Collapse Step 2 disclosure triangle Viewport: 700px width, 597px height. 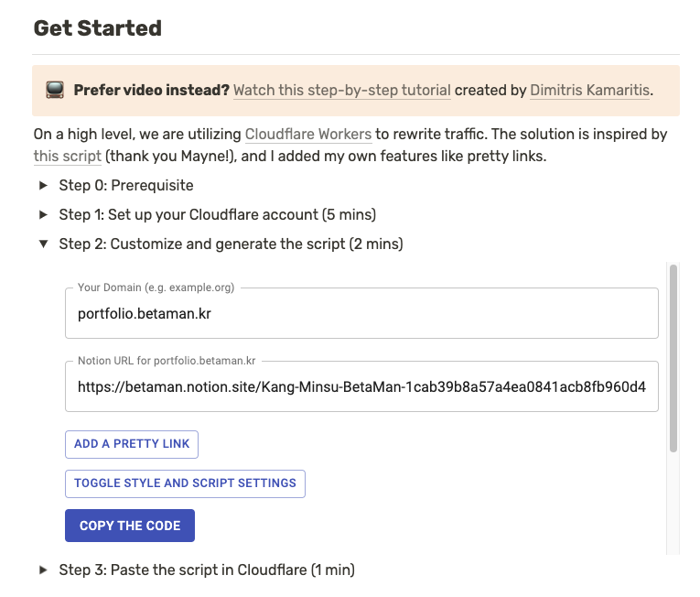coord(43,244)
